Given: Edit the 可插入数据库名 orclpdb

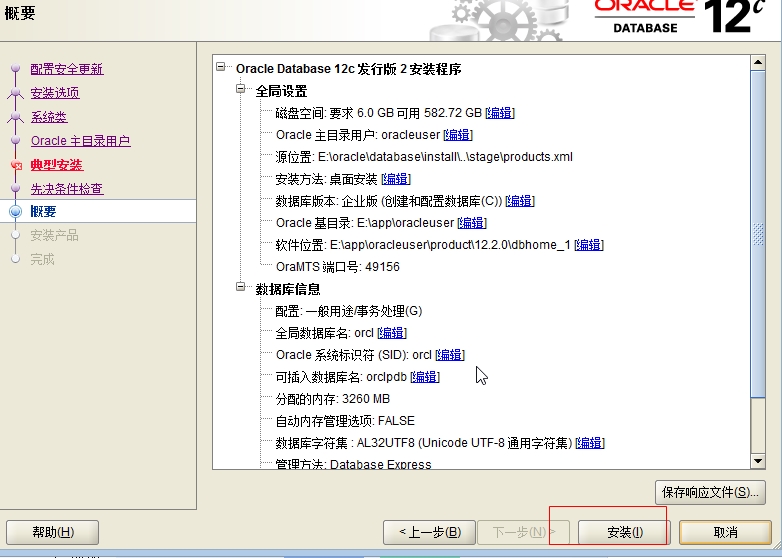Looking at the screenshot, I should [425, 376].
